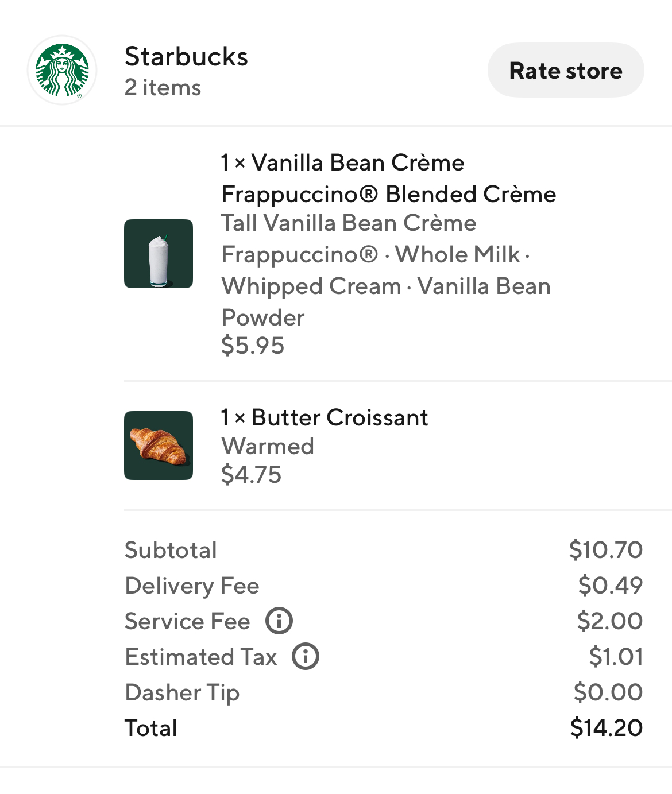Open the Estimated Tax info icon
This screenshot has height=794, width=672.
click(306, 656)
